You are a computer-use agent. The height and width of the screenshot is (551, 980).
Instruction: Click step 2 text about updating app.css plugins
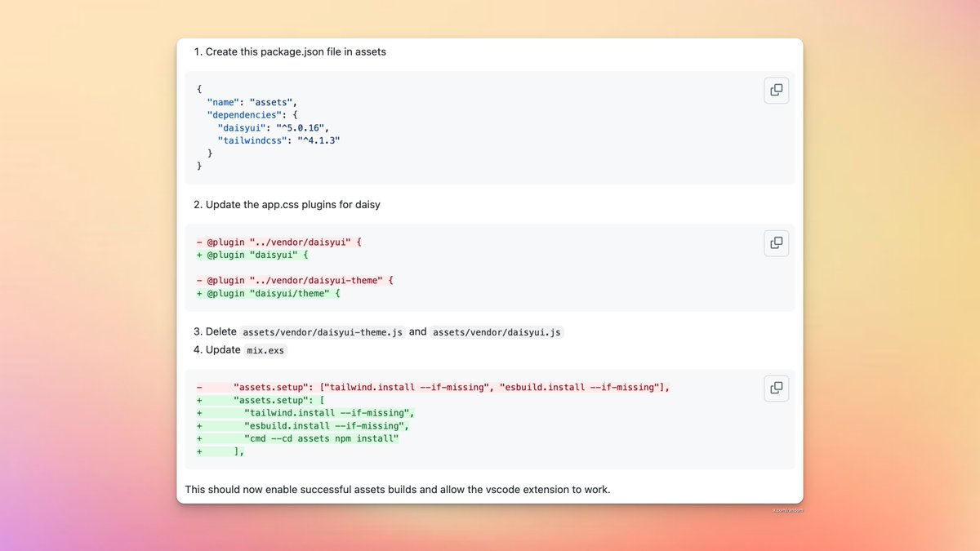[x=287, y=204]
